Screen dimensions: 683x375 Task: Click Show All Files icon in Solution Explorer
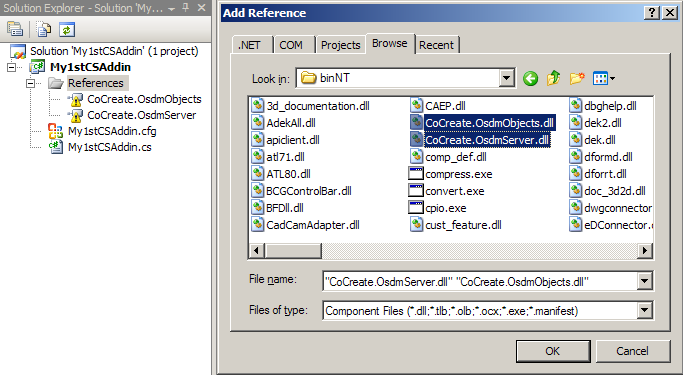[44, 29]
